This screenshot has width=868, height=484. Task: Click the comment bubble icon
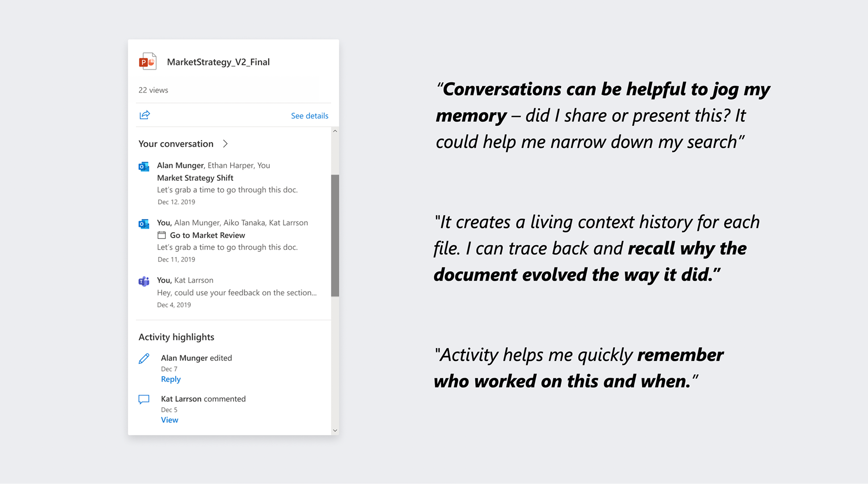(144, 399)
